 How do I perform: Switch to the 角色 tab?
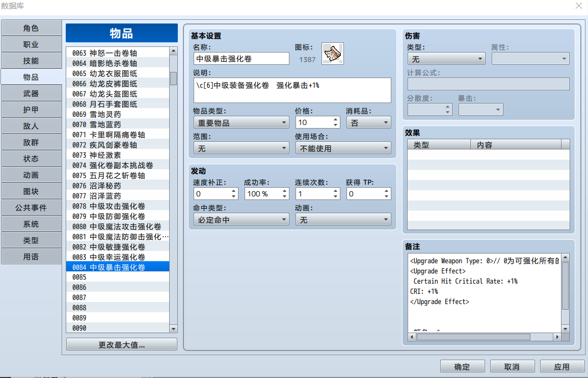(x=31, y=28)
